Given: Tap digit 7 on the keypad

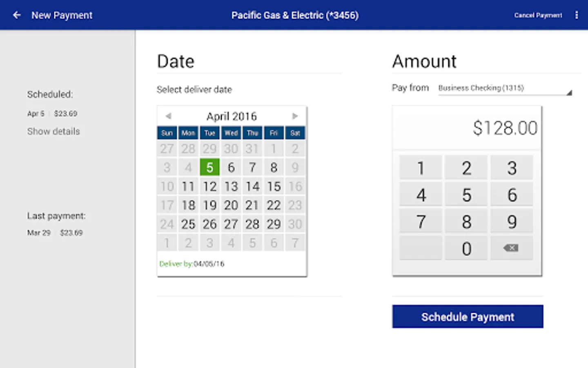Looking at the screenshot, I should (x=421, y=222).
